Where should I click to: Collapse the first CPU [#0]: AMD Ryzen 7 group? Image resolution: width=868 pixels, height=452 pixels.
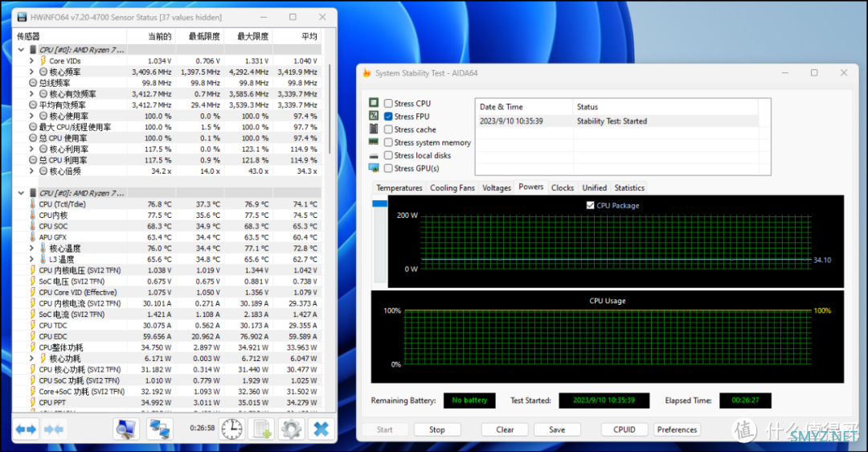point(21,49)
